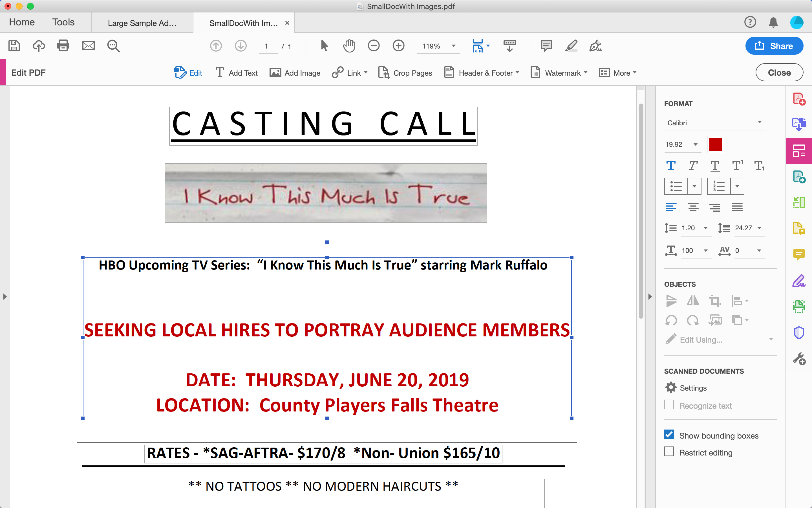Open the account profile avatar
The width and height of the screenshot is (812, 508).
[x=796, y=23]
